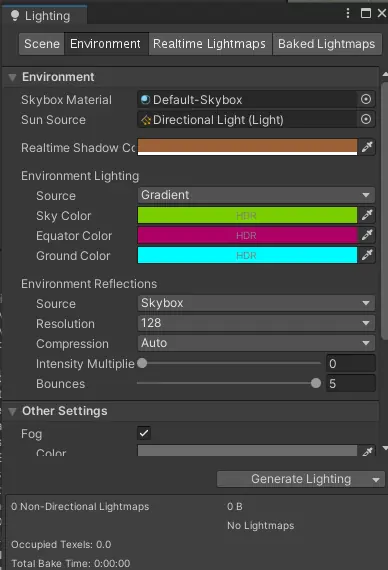Click the scrollbar down arrow

[385, 448]
